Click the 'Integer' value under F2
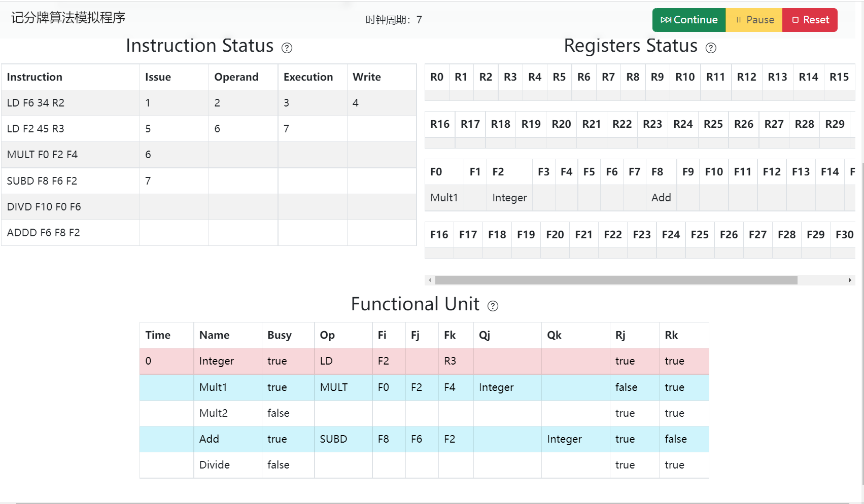 coord(509,198)
